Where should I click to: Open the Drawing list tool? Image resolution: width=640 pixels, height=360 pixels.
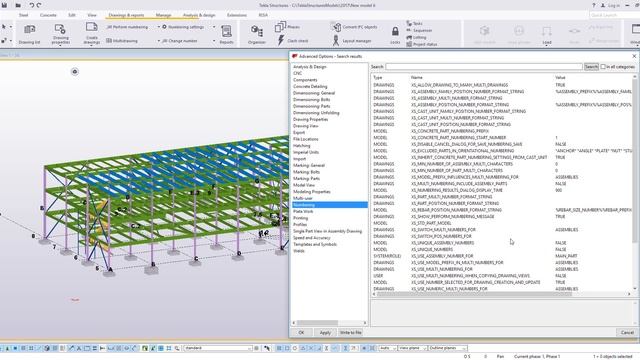click(x=29, y=34)
